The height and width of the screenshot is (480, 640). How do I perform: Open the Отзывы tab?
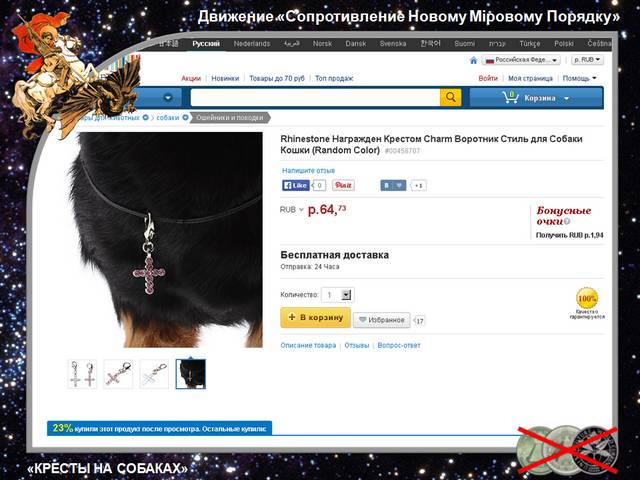point(356,345)
